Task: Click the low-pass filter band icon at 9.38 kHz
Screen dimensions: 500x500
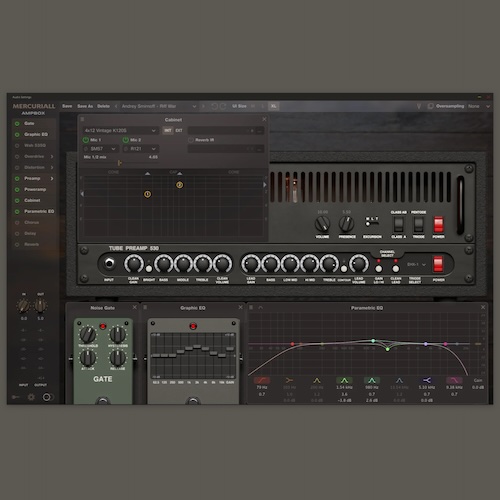Action: click(x=454, y=380)
